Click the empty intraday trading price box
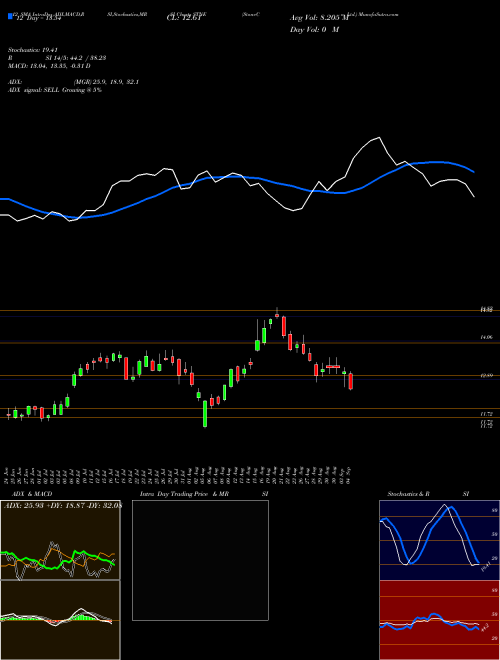The width and height of the screenshot is (500, 660). (x=200, y=560)
